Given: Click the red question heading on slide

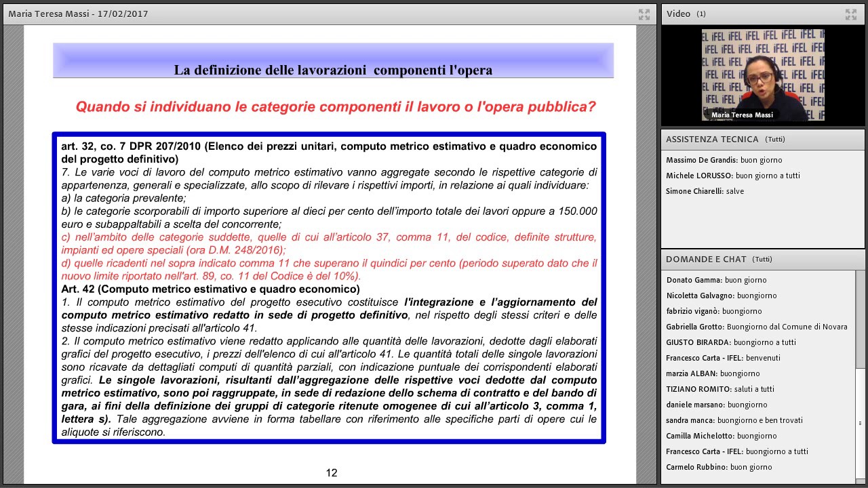Looking at the screenshot, I should pos(336,106).
